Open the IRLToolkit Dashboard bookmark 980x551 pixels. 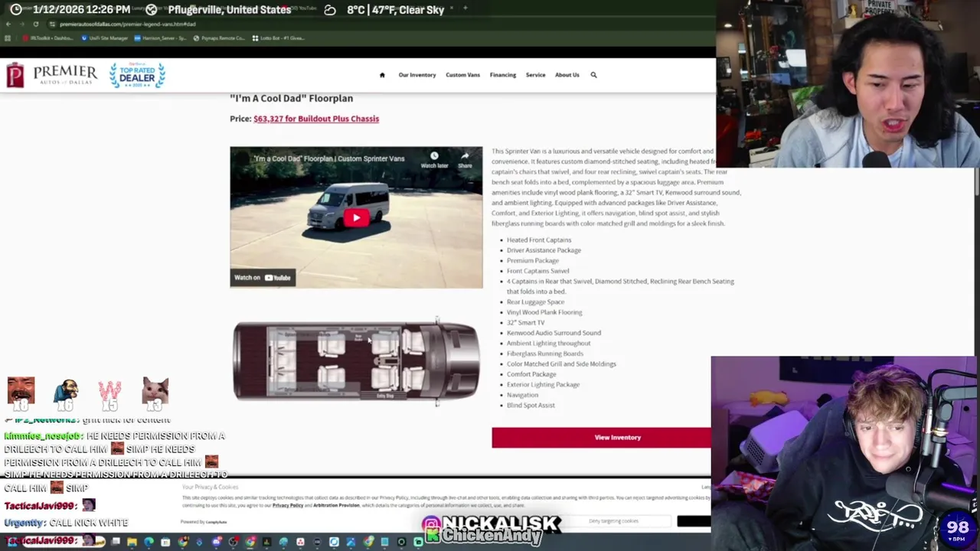pos(47,37)
